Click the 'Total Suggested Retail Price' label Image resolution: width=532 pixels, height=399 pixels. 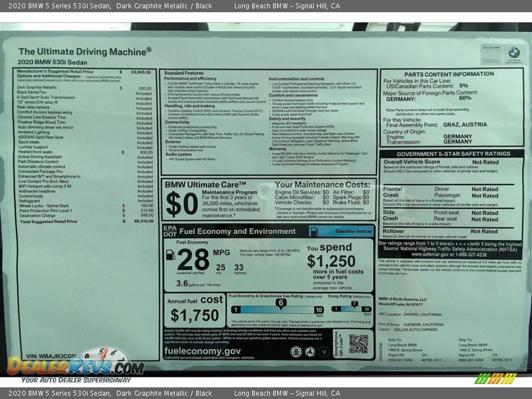click(x=49, y=222)
